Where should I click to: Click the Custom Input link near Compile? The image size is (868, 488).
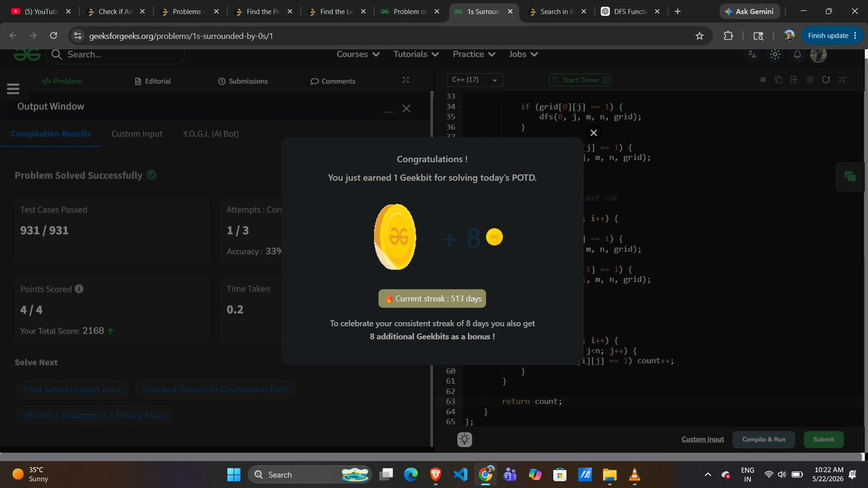[702, 439]
